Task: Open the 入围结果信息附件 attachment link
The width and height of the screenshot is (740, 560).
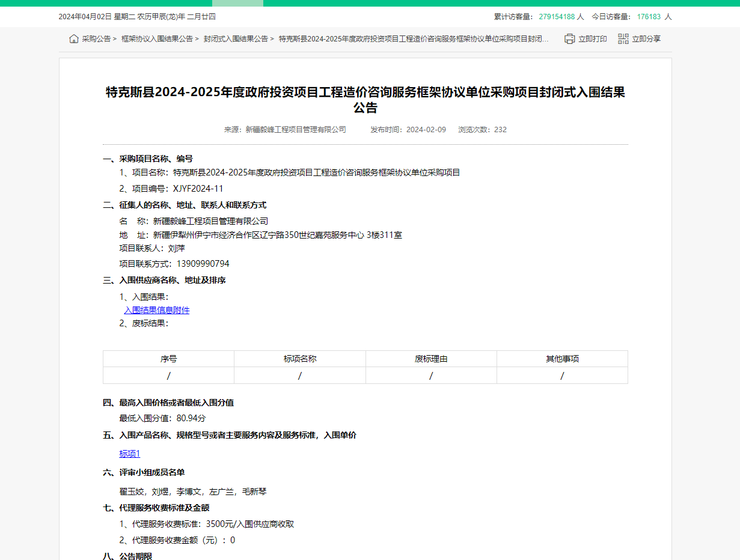Action: click(157, 310)
